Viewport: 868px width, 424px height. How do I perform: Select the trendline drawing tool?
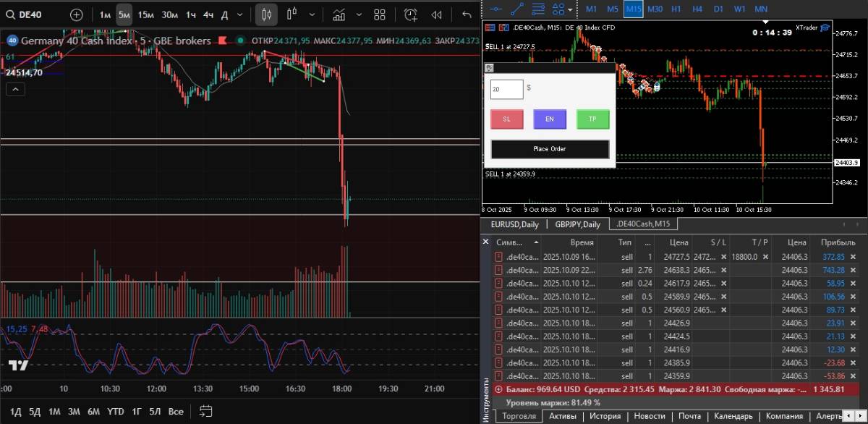517,8
